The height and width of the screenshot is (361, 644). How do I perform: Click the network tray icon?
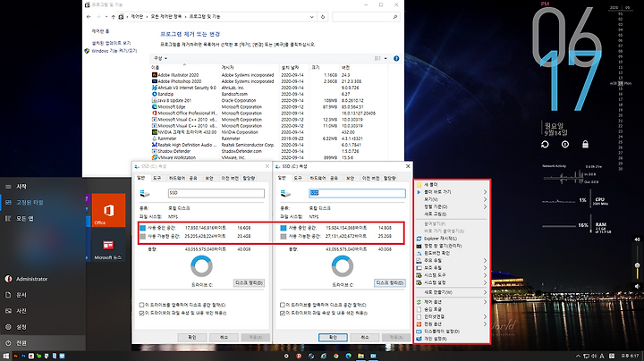586,356
